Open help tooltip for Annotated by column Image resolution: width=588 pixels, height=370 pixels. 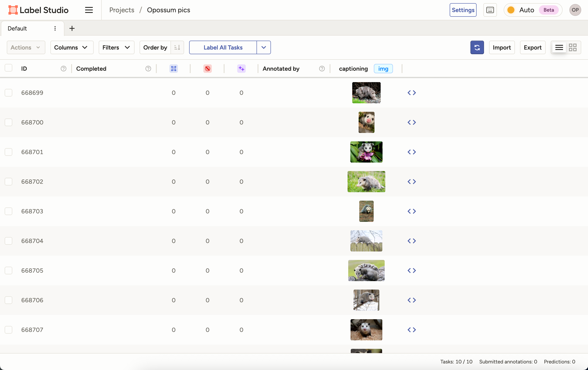tap(322, 69)
